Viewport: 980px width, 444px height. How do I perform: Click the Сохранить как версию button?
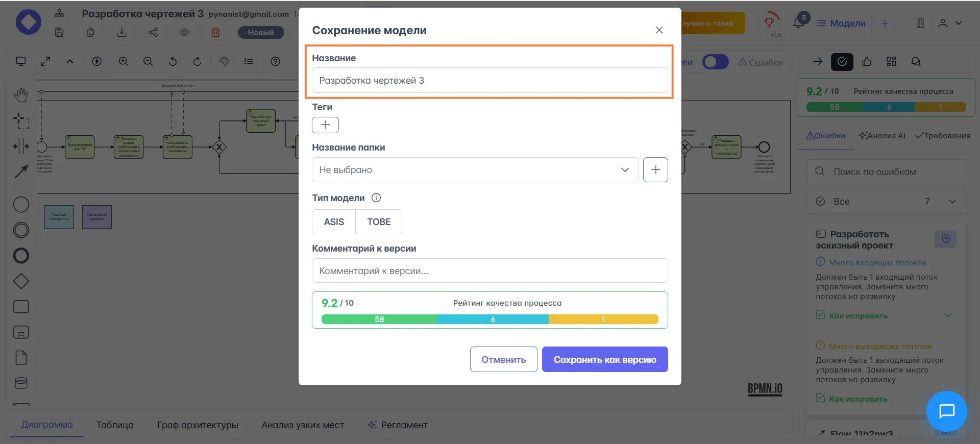pos(604,360)
